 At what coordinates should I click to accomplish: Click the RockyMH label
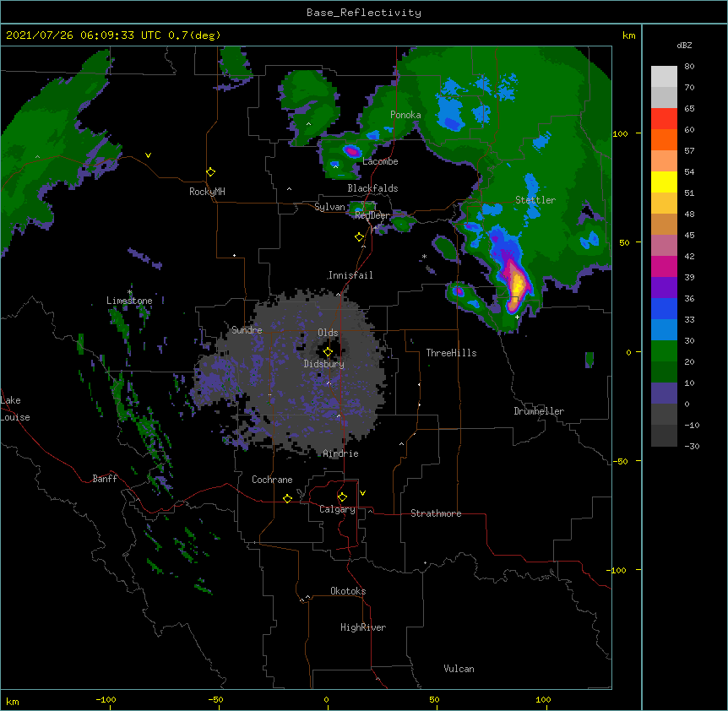pos(207,192)
